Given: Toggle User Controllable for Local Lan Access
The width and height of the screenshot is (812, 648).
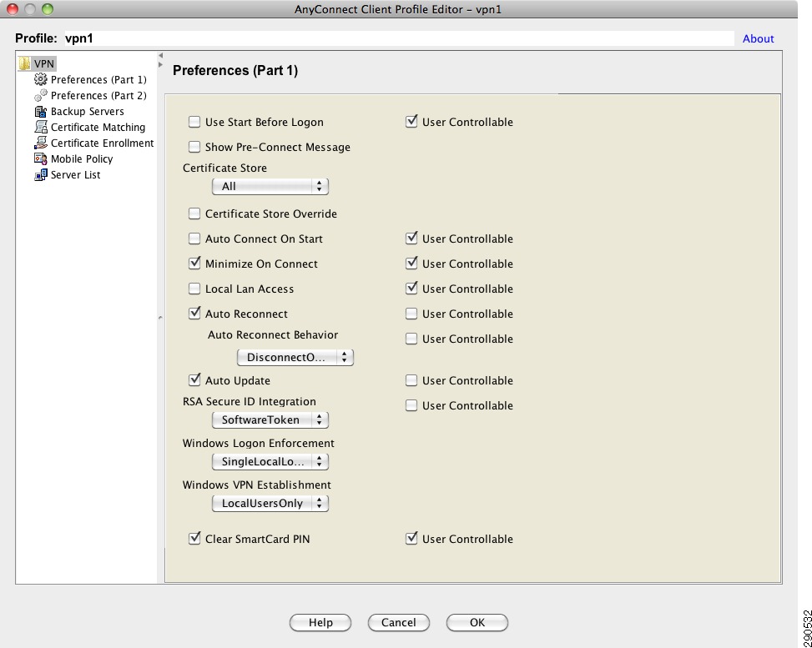Looking at the screenshot, I should click(411, 289).
